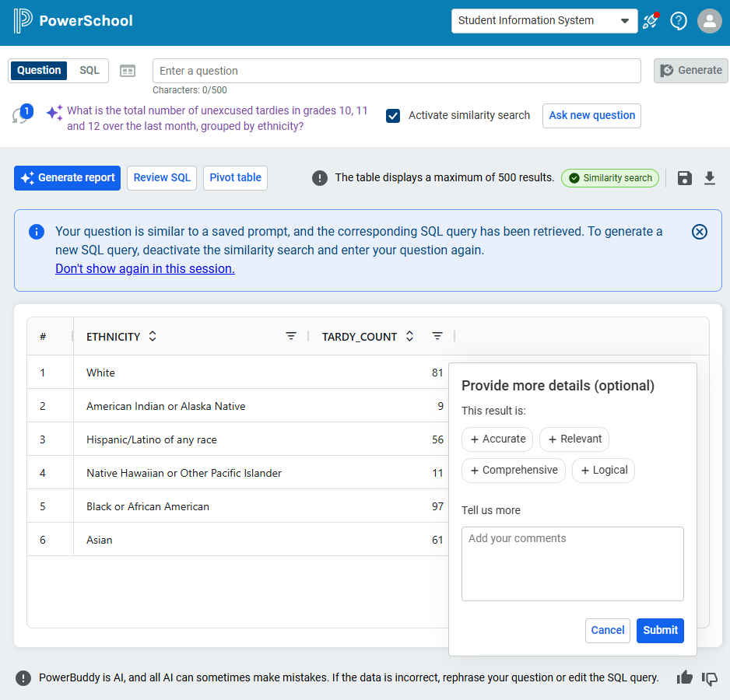Screen dimensions: 730x700
Task: Click the table schema icon beside SQL
Action: 128,71
